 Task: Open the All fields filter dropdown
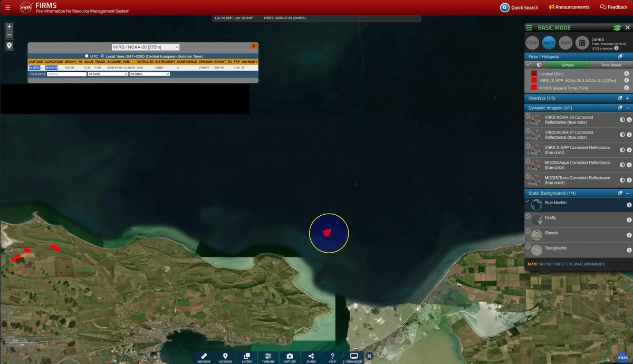coord(108,74)
